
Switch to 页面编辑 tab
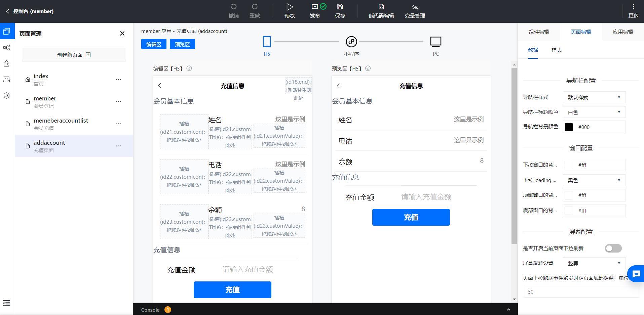[581, 32]
